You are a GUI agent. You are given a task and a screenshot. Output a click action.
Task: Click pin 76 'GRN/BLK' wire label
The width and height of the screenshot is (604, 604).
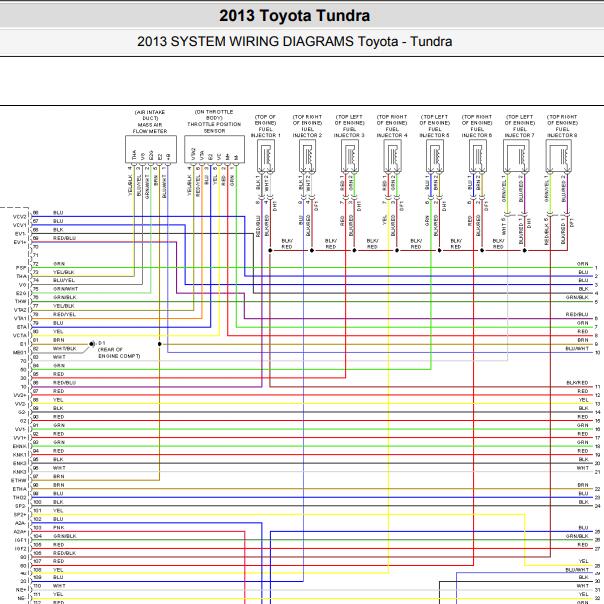click(65, 297)
